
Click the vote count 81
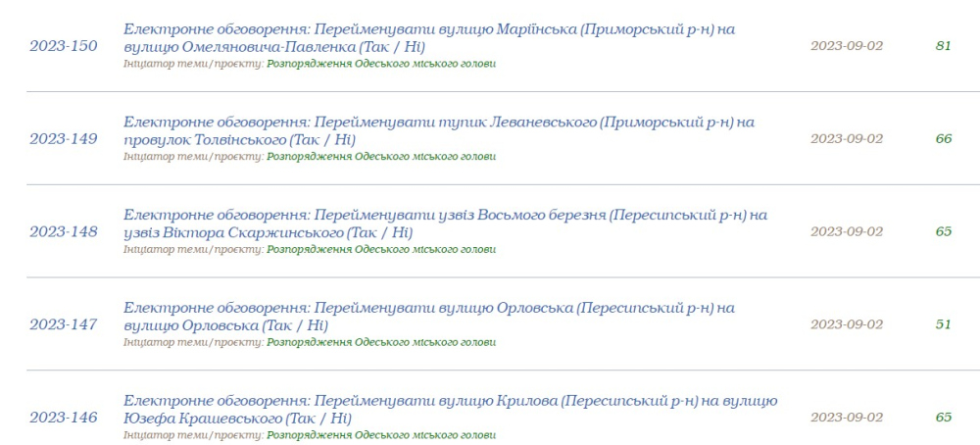[944, 45]
